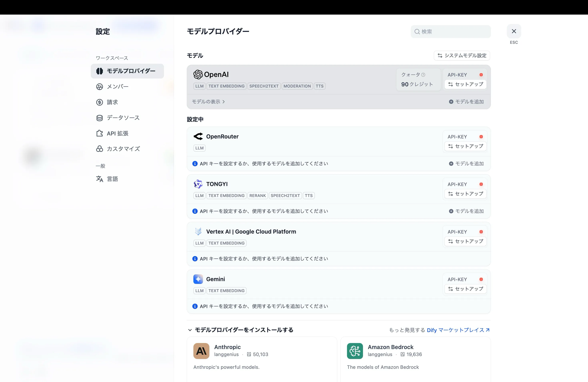Click the Anthropic download count 50,103
Image resolution: width=588 pixels, height=382 pixels.
[x=257, y=354]
